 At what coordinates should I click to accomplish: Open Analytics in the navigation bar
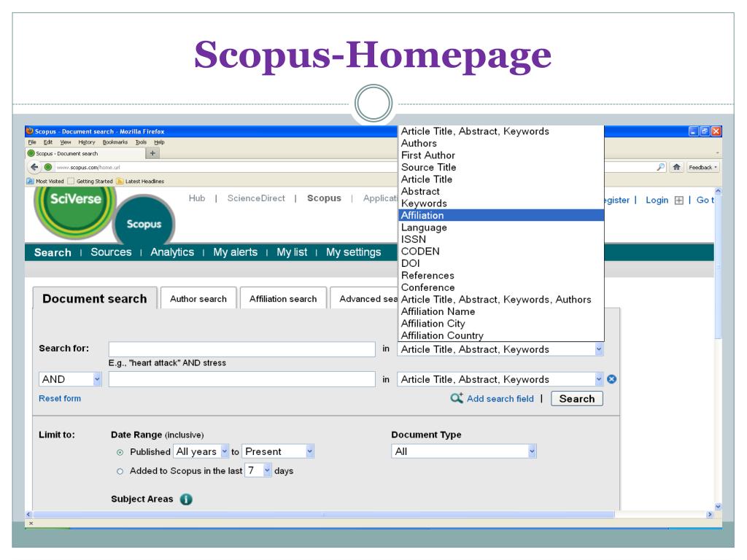[x=172, y=252]
